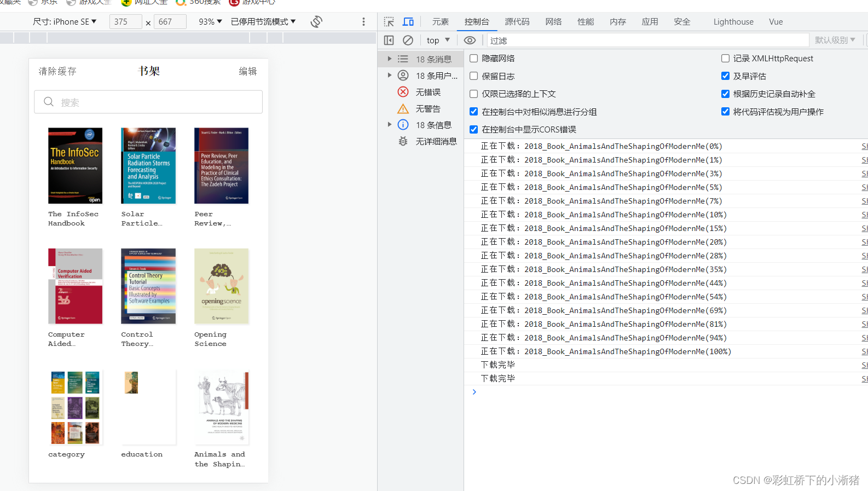Open Opening Science book cover
The height and width of the screenshot is (491, 868).
[221, 286]
